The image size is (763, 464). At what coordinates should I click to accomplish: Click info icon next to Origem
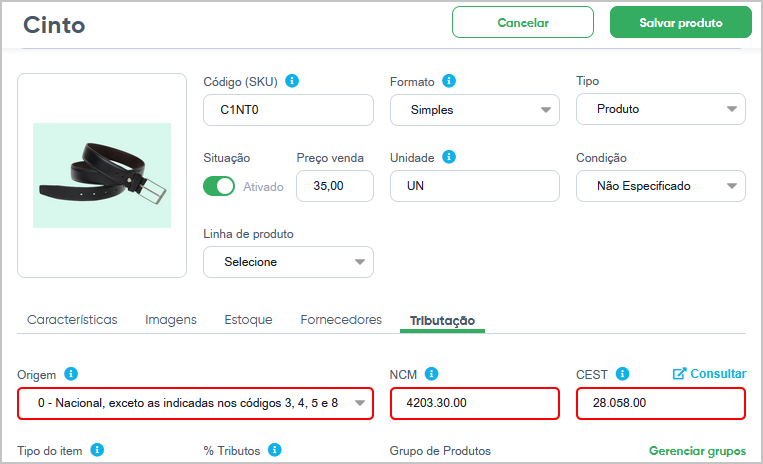(71, 374)
